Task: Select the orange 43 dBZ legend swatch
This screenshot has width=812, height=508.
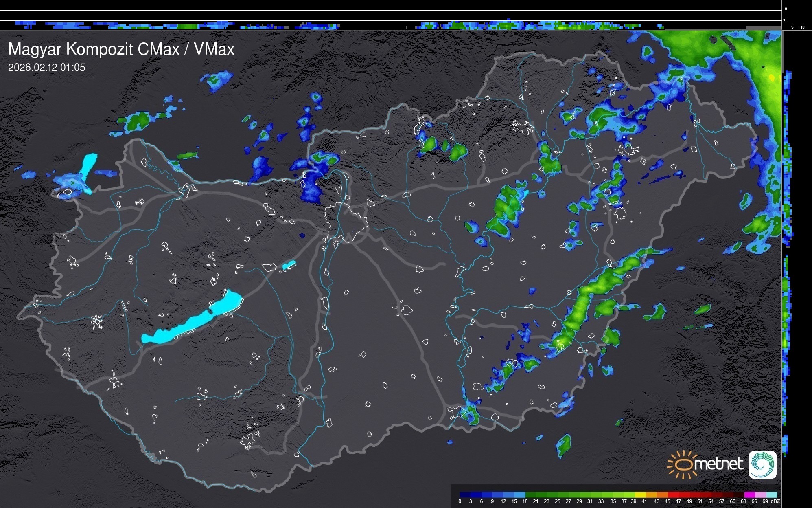Action: (662, 495)
